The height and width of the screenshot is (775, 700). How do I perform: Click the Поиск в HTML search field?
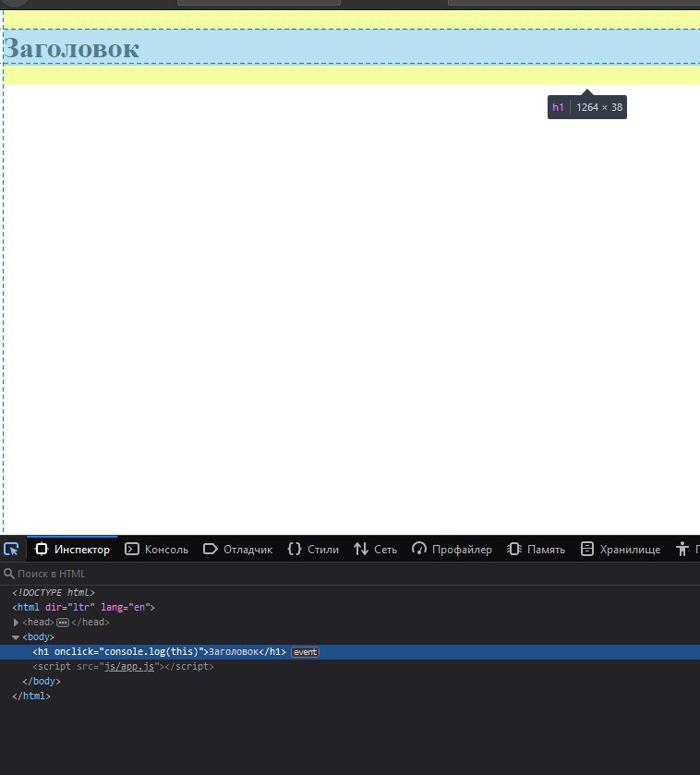[350, 574]
